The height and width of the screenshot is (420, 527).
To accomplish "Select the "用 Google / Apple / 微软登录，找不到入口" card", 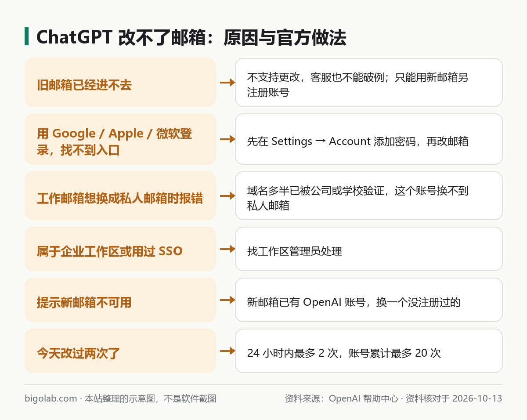I will coord(120,139).
